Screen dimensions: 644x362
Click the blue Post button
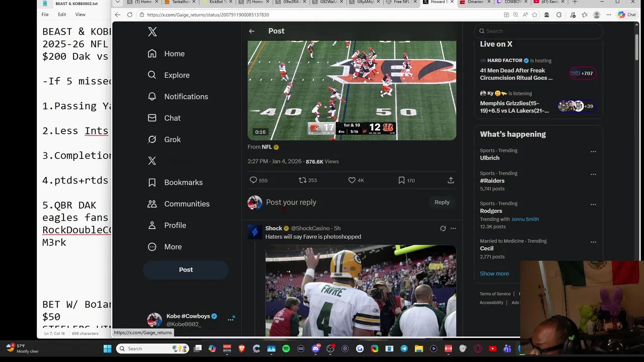tap(186, 269)
